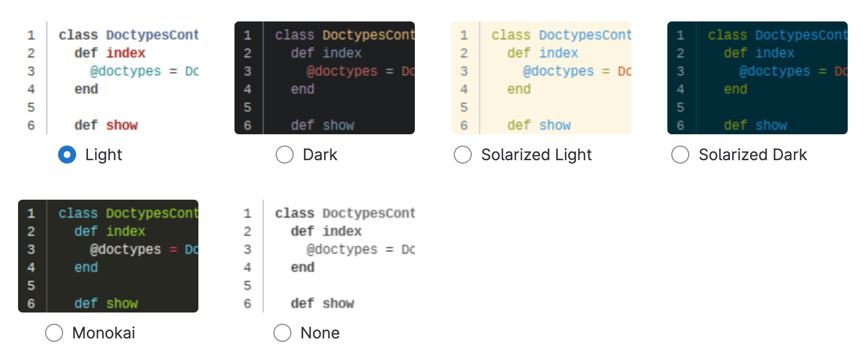Click the Dark theme code preview
This screenshot has height=361, width=868.
tap(324, 77)
